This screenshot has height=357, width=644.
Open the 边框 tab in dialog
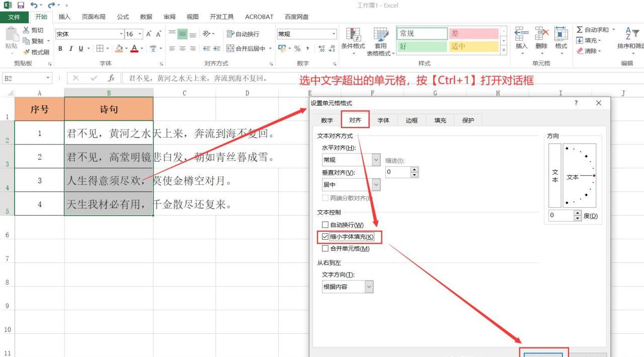[412, 120]
